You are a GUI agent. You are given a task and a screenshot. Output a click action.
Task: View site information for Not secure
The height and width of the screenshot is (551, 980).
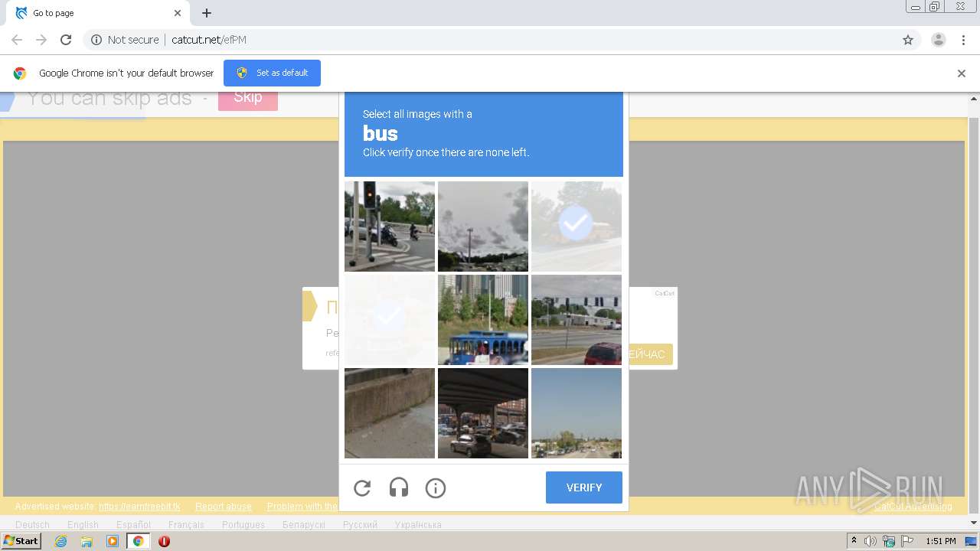[125, 40]
